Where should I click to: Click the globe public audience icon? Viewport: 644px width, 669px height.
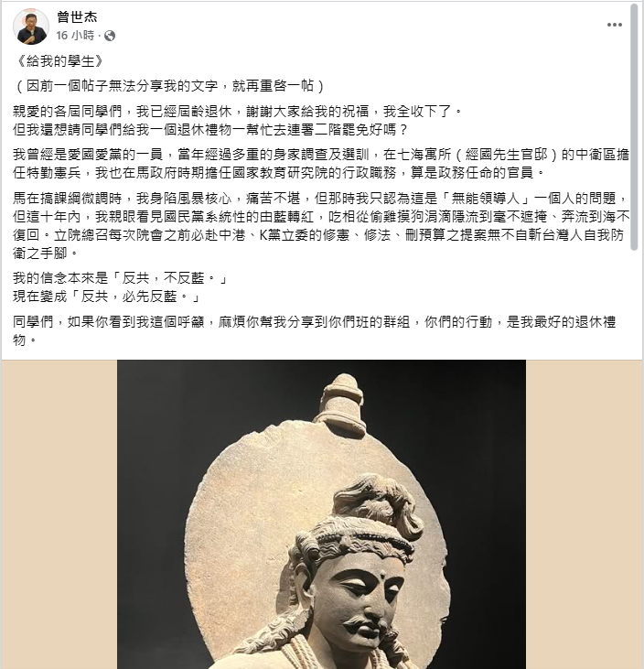pos(110,36)
